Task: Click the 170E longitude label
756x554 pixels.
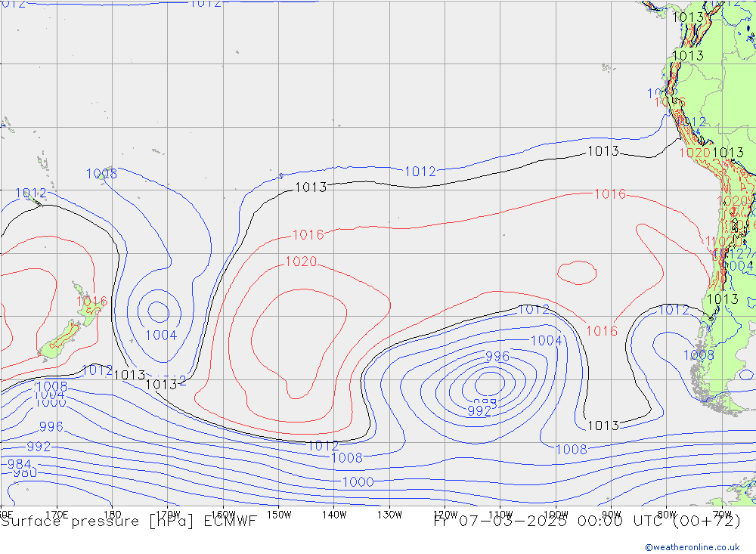Action: (57, 515)
